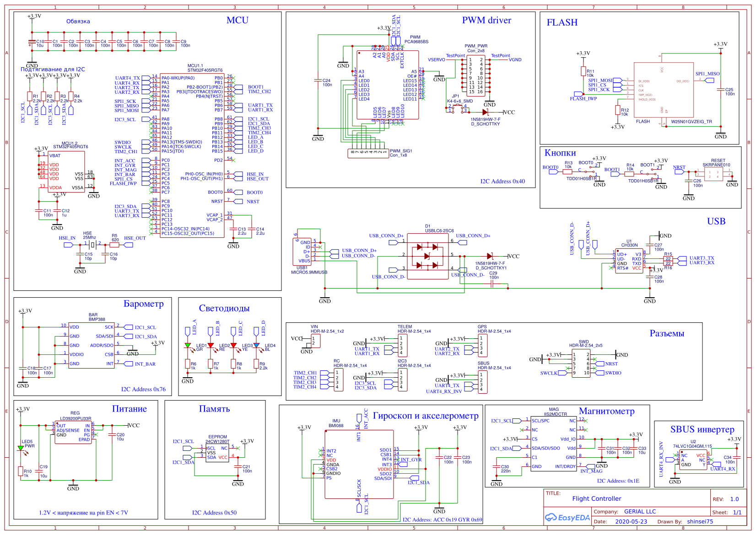Image resolution: width=756 pixels, height=535 pixels.
Task: Click the Flight Controller title text
Action: tap(596, 498)
